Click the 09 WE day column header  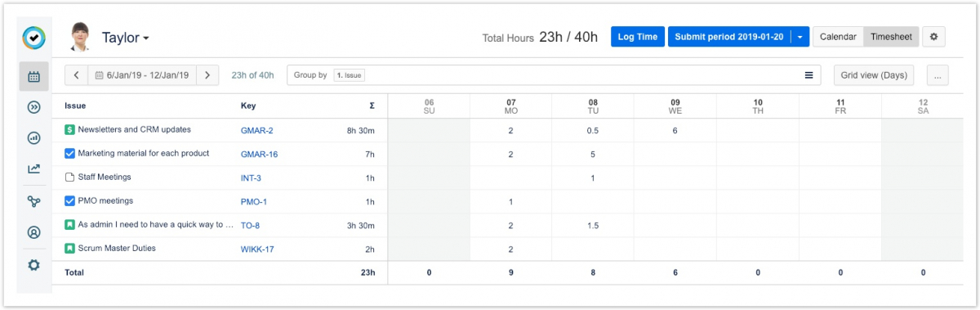675,106
